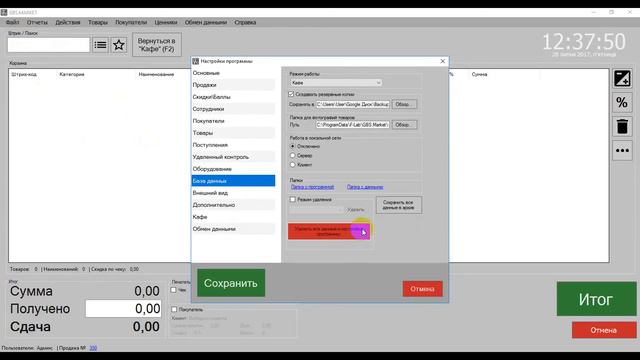Open the Обмен данными menu
The image size is (640, 360).
pos(206,22)
